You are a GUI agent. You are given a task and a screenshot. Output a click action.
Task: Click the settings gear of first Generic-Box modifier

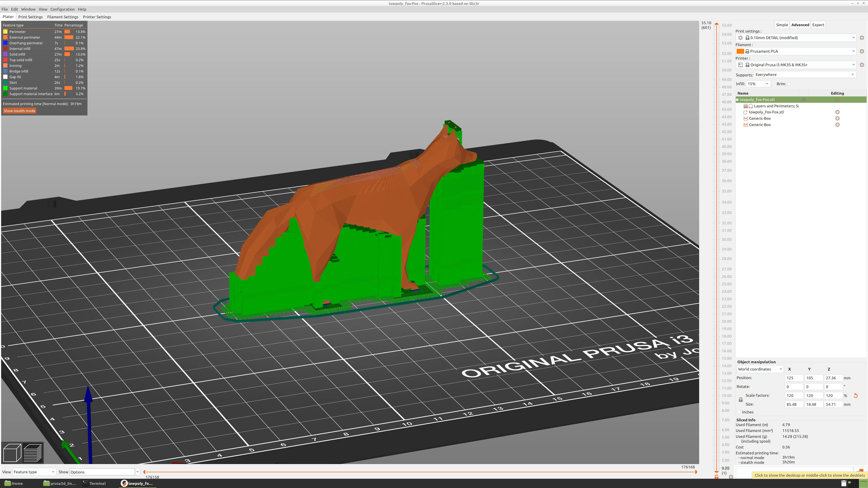click(x=837, y=119)
